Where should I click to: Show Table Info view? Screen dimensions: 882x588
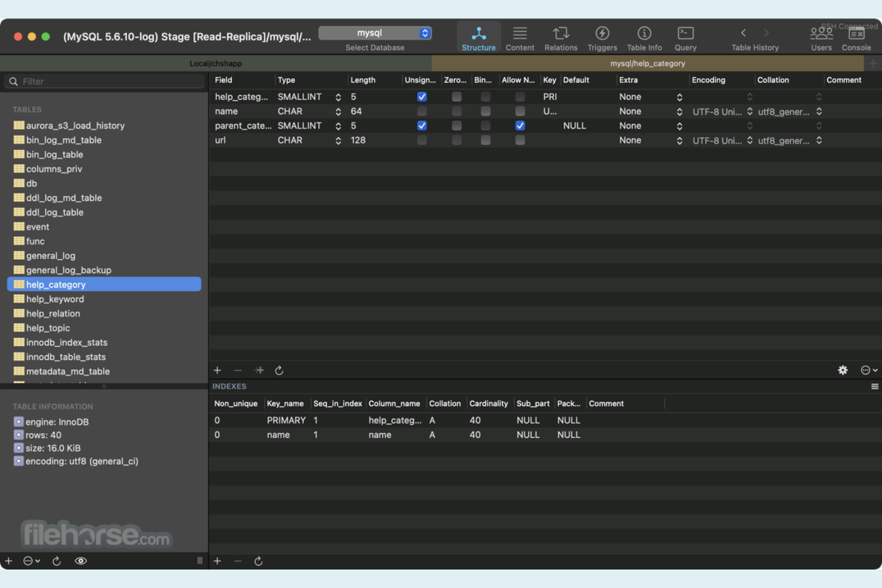point(644,38)
